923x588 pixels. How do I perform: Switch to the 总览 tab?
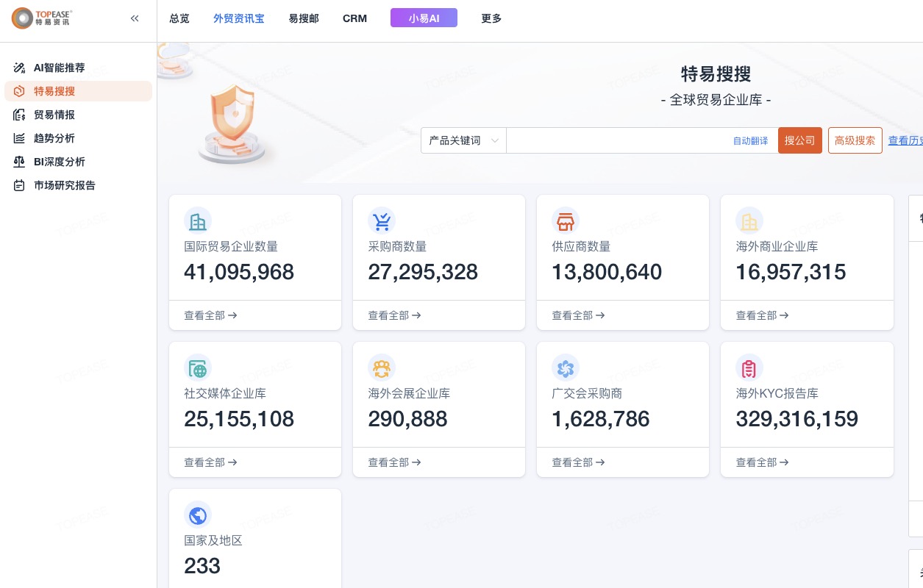click(x=179, y=18)
